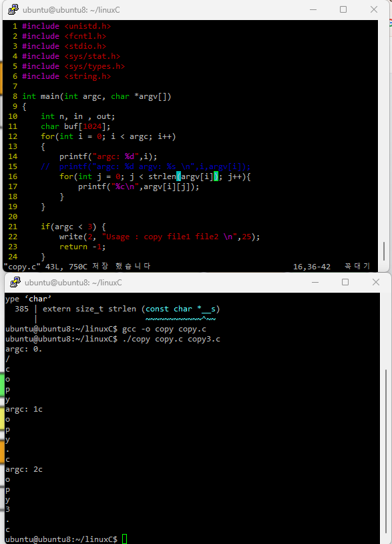The width and height of the screenshot is (392, 544).
Task: Click highlighted strlen parenthesis on line 16
Action: pyautogui.click(x=178, y=176)
